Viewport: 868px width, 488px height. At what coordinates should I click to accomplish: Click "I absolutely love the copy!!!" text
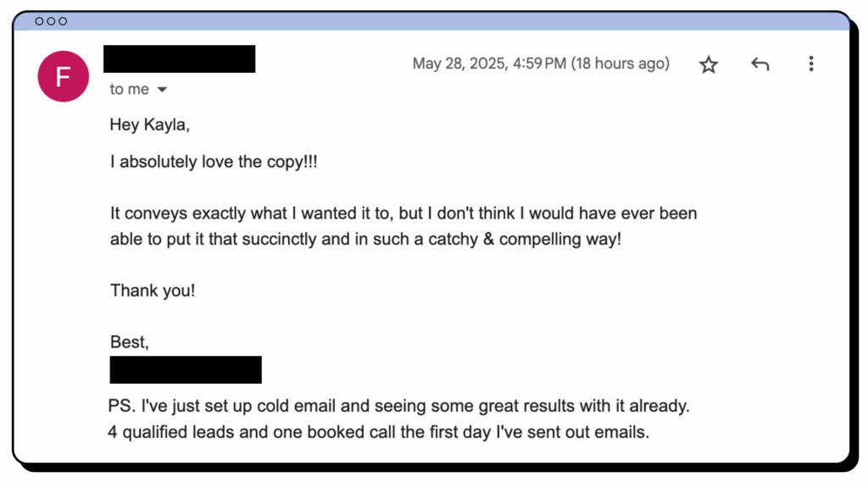(214, 162)
